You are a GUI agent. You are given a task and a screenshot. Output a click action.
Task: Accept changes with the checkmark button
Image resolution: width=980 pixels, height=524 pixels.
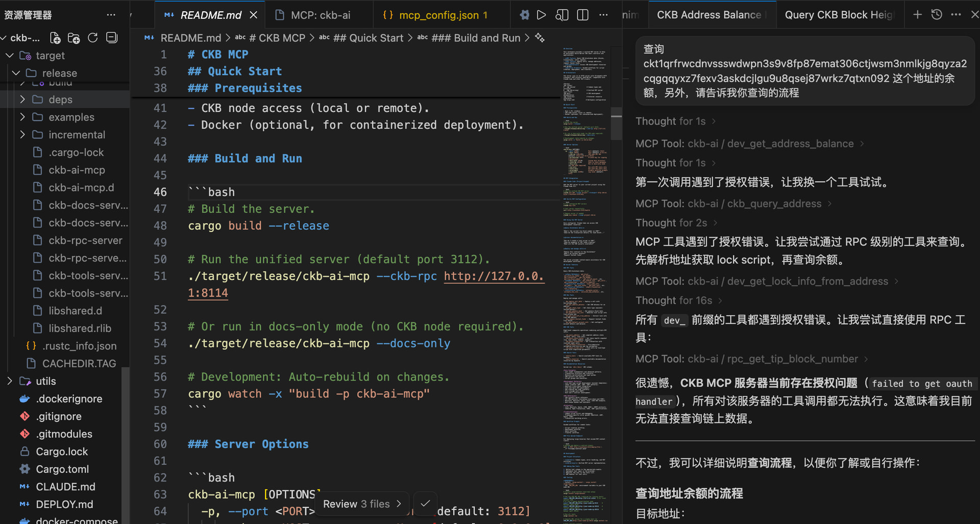pos(425,504)
